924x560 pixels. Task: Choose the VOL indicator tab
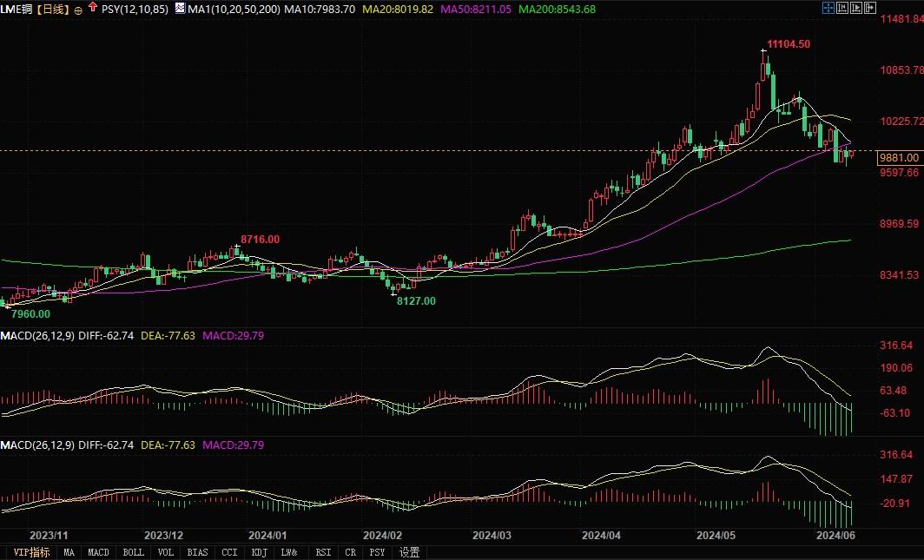pos(166,552)
